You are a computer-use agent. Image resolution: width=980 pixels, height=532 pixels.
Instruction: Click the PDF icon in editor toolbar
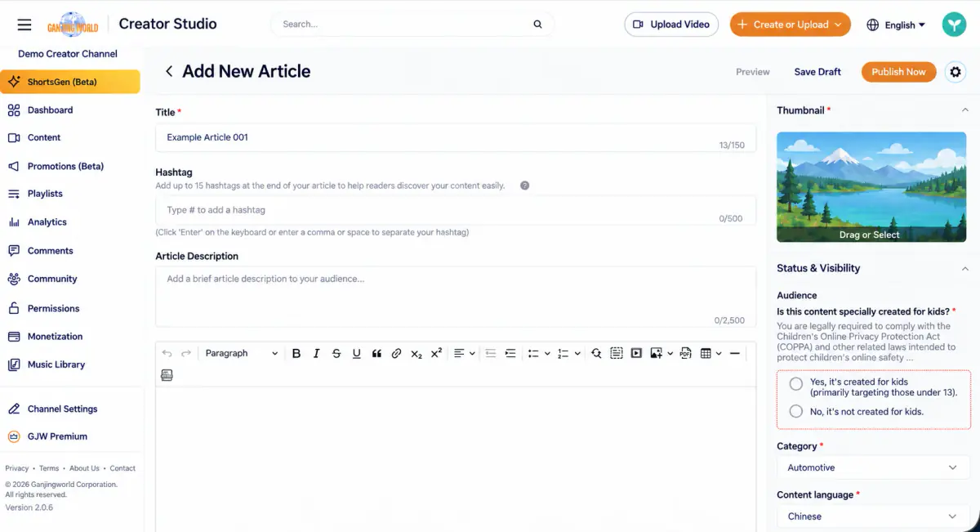[685, 353]
